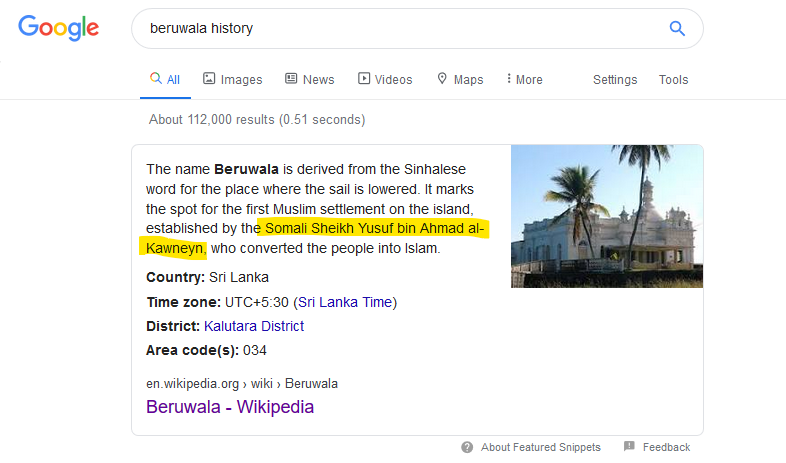Click the Feedback flag icon
This screenshot has width=786, height=463.
(x=629, y=446)
